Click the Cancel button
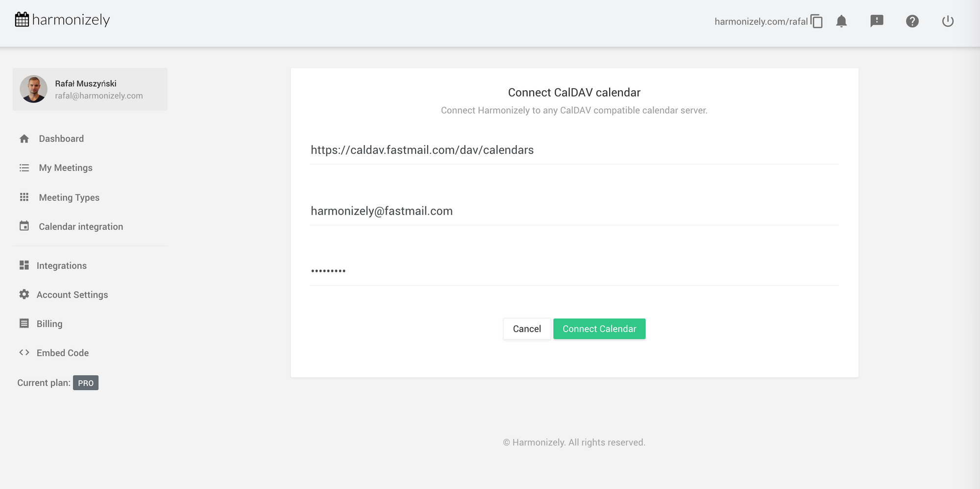 [x=527, y=329]
